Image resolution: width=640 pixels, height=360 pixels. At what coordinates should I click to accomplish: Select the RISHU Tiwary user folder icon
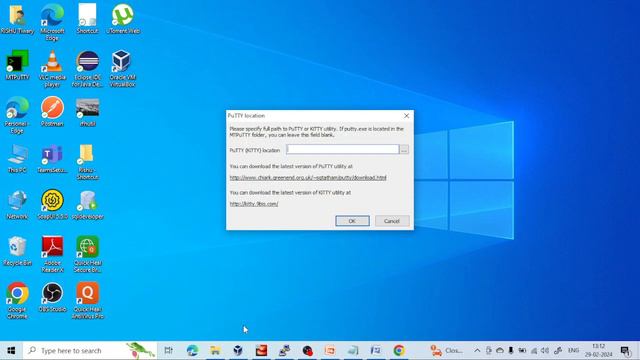pyautogui.click(x=17, y=19)
